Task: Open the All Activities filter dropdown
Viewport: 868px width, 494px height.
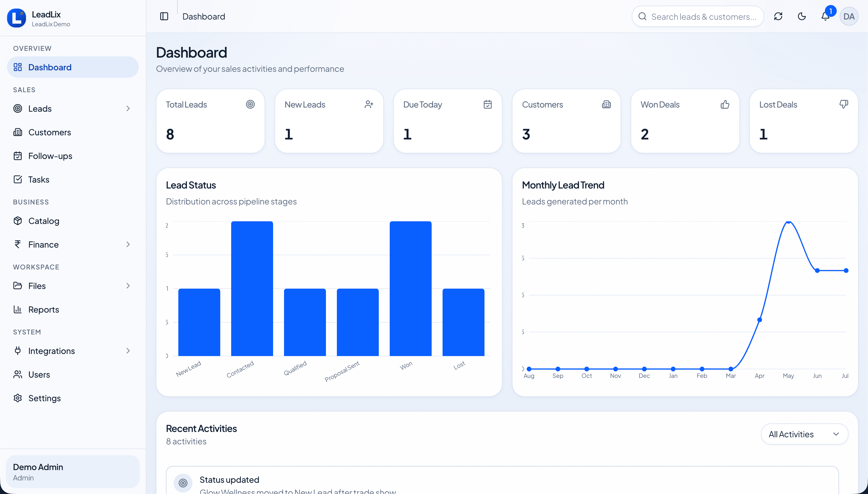Action: click(805, 434)
